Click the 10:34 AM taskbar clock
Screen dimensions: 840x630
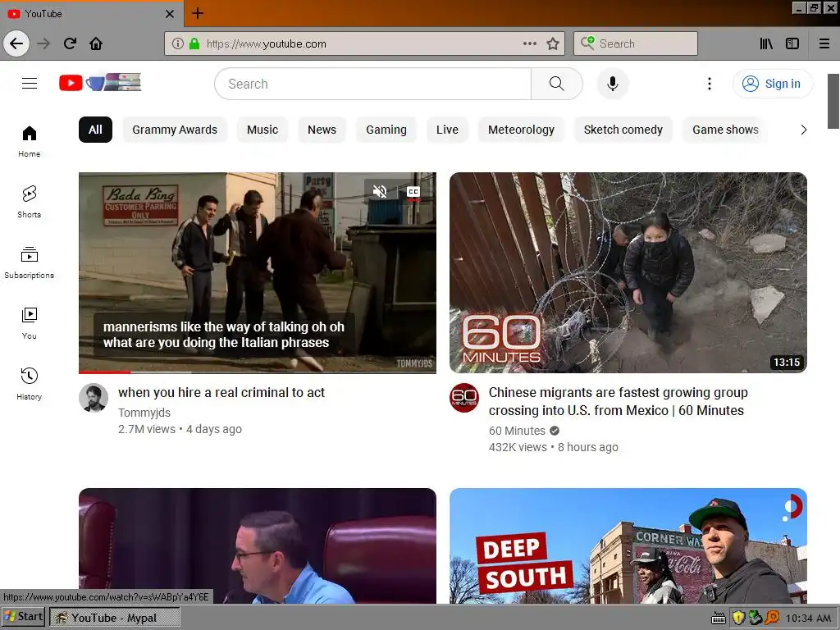[808, 619]
